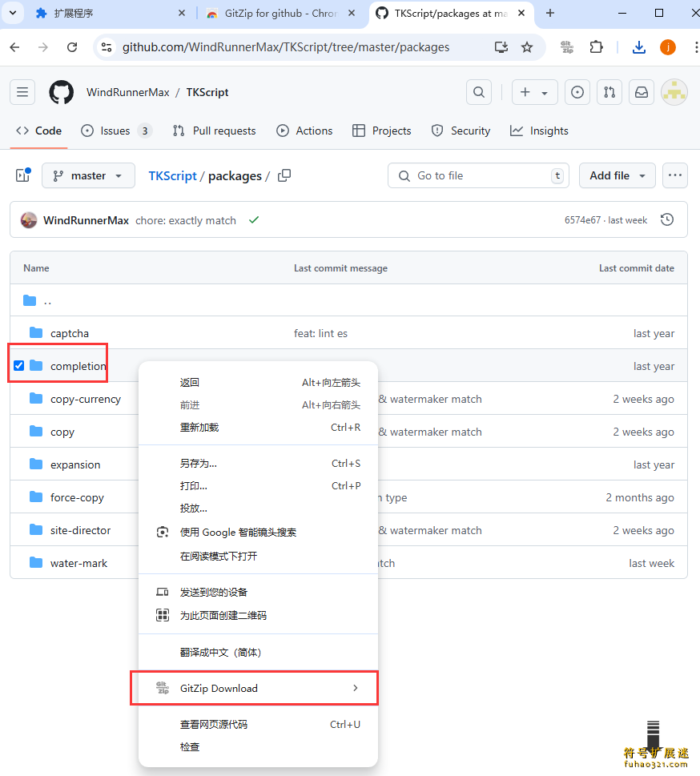This screenshot has width=700, height=776.
Task: Switch to the Security tab
Action: click(461, 131)
